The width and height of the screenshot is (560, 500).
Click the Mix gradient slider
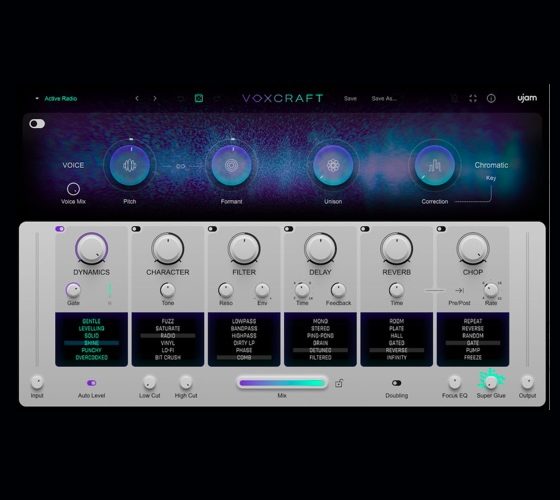coord(282,383)
